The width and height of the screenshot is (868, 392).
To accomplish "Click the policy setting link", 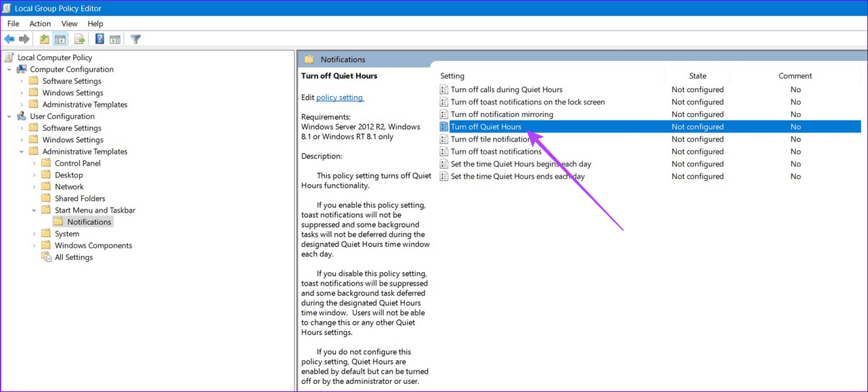I will (340, 97).
